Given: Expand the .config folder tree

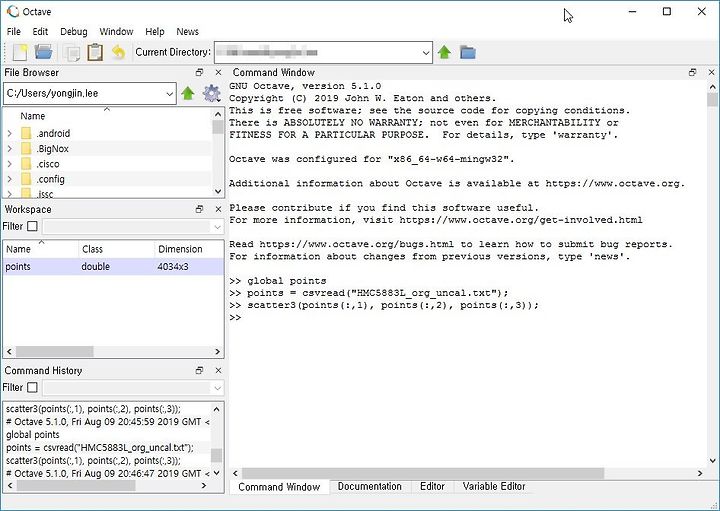Looking at the screenshot, I should (x=10, y=179).
